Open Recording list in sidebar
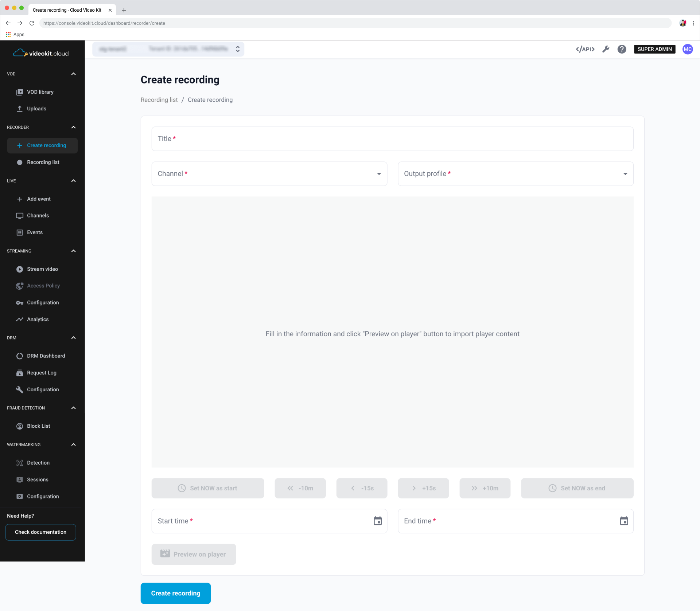Viewport: 700px width, 611px height. tap(42, 162)
